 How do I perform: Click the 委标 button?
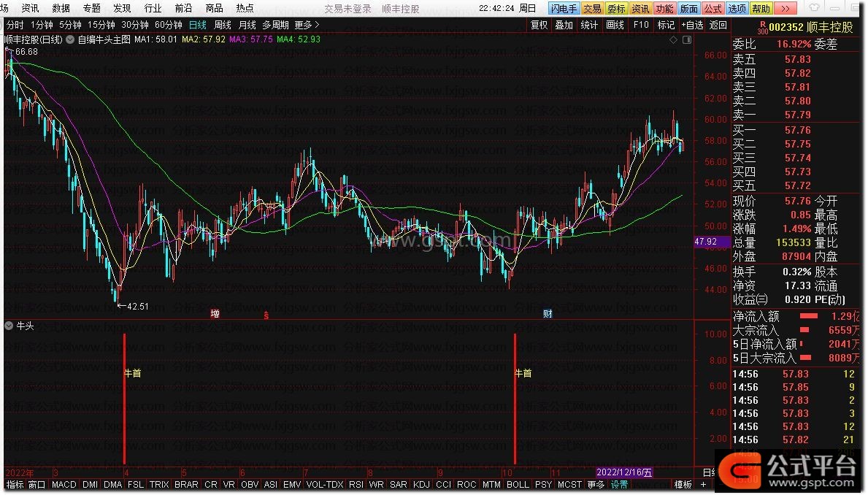[616, 8]
